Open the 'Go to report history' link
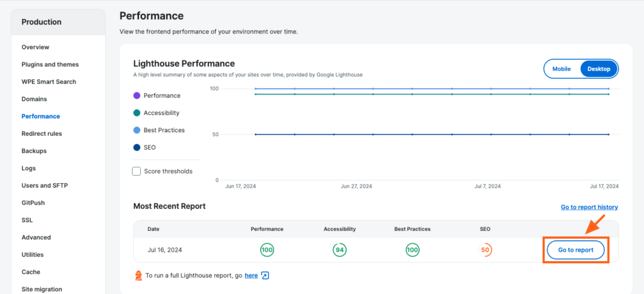 click(589, 207)
